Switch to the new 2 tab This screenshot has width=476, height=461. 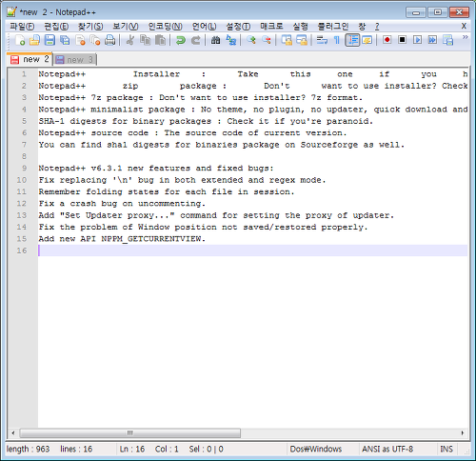pyautogui.click(x=30, y=59)
